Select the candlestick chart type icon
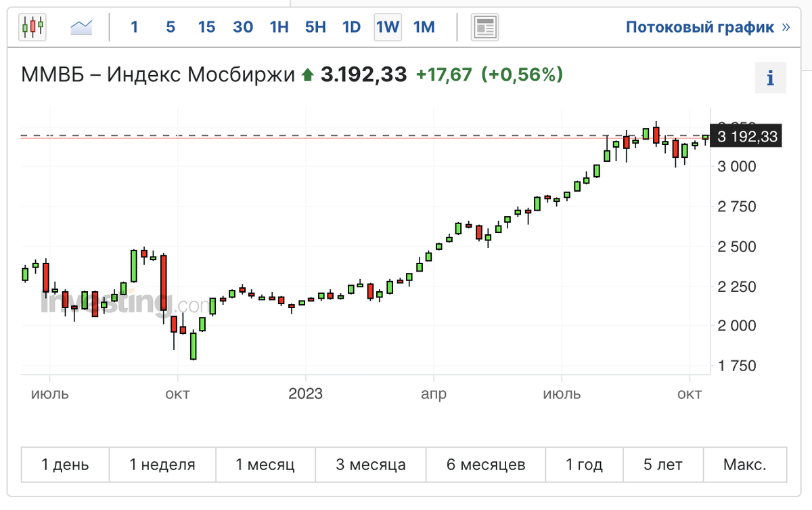This screenshot has width=812, height=510. (x=32, y=28)
